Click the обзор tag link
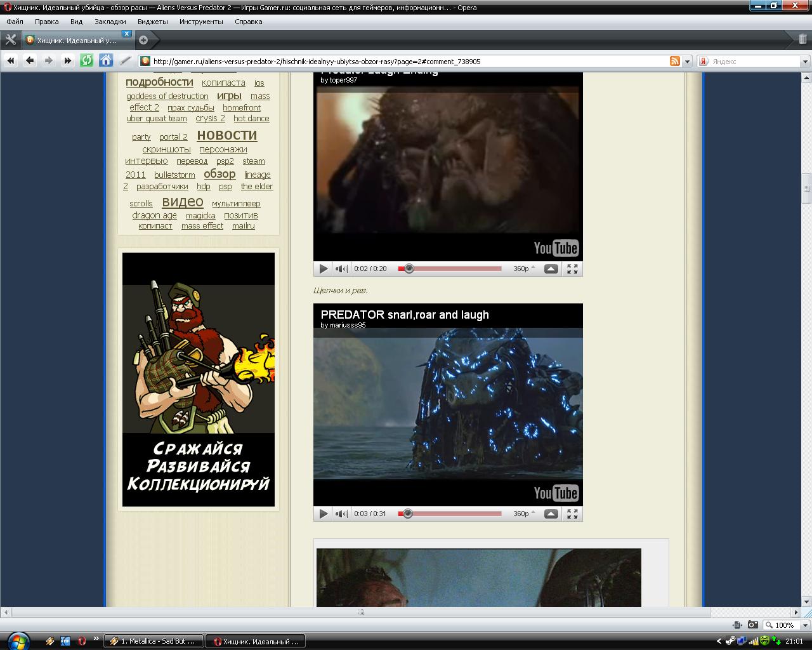 point(219,174)
